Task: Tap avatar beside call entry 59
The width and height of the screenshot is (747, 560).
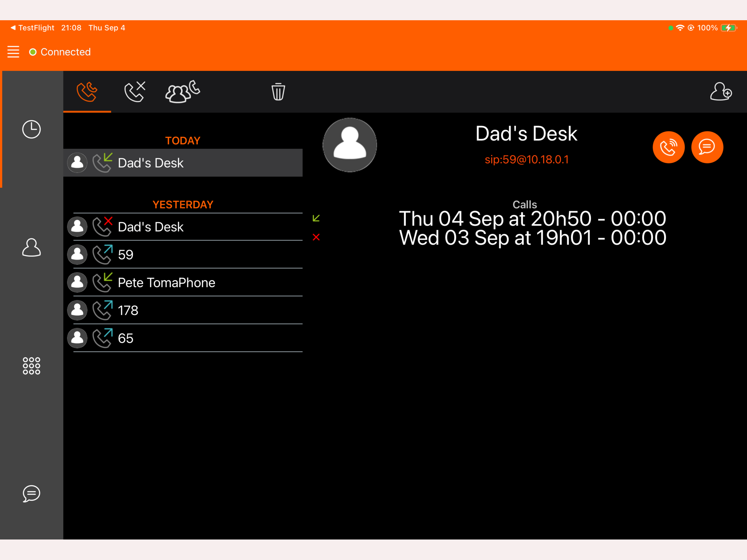Action: tap(77, 255)
